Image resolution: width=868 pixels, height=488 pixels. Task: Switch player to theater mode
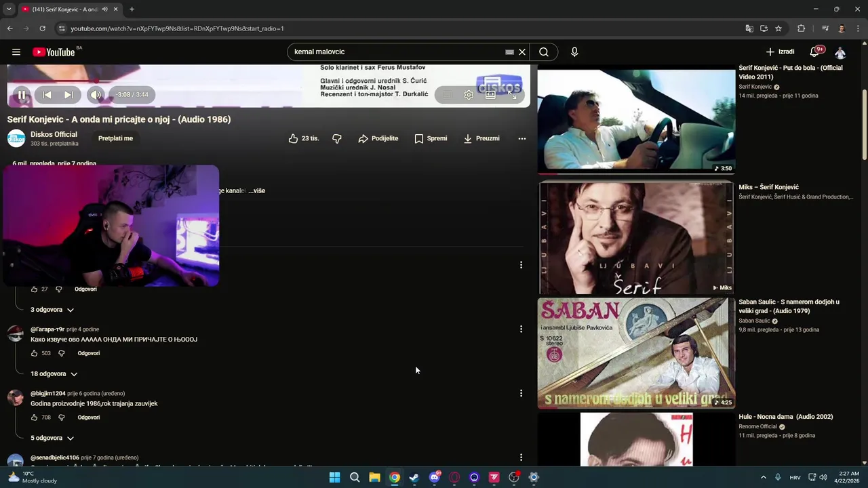click(491, 95)
